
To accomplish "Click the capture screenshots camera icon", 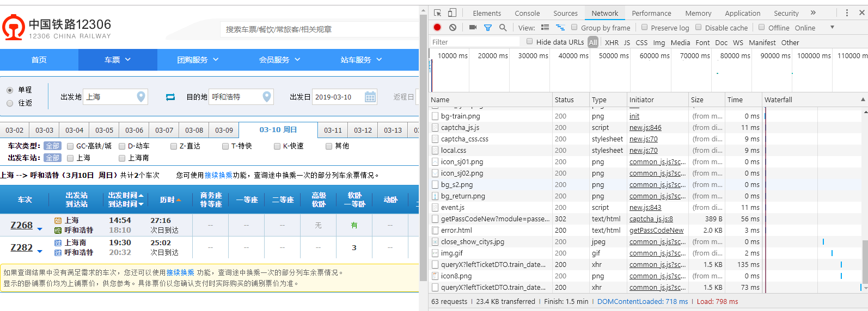I will click(473, 27).
